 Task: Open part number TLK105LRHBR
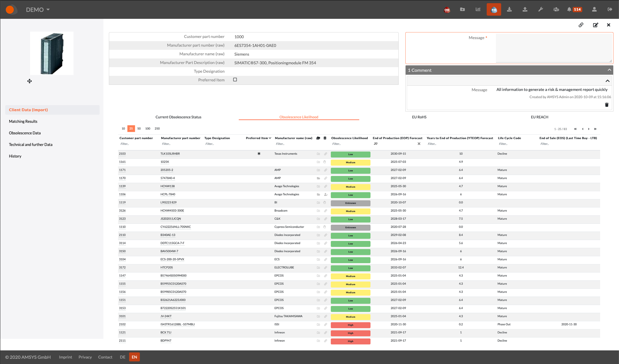click(x=170, y=153)
